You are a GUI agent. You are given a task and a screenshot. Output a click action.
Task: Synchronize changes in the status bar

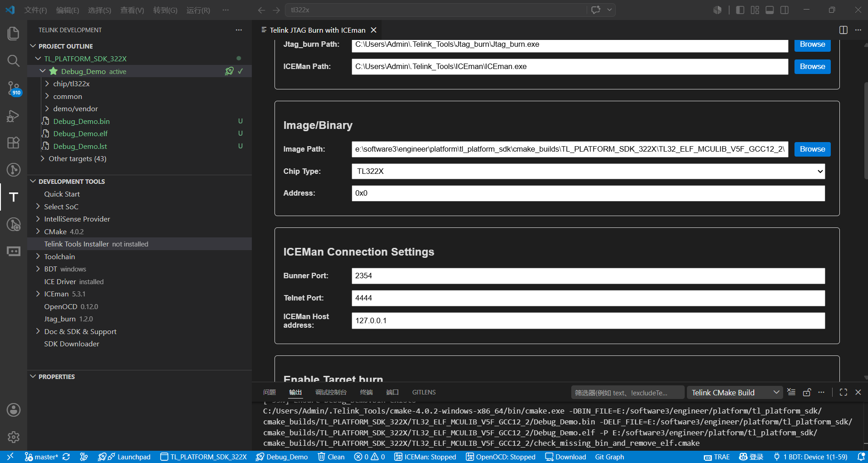click(x=66, y=457)
